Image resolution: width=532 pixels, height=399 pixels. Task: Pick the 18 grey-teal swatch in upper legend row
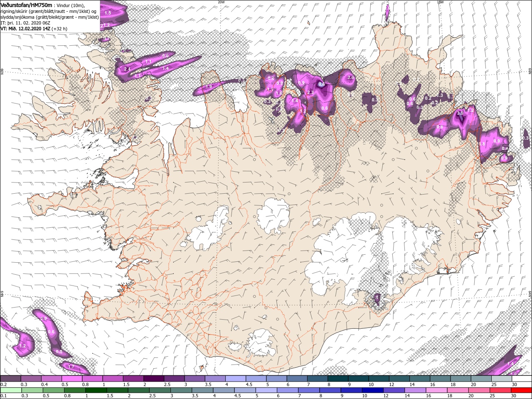coord(461,379)
